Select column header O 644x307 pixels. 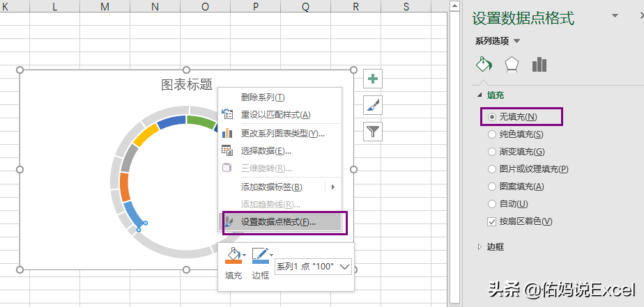tap(205, 6)
